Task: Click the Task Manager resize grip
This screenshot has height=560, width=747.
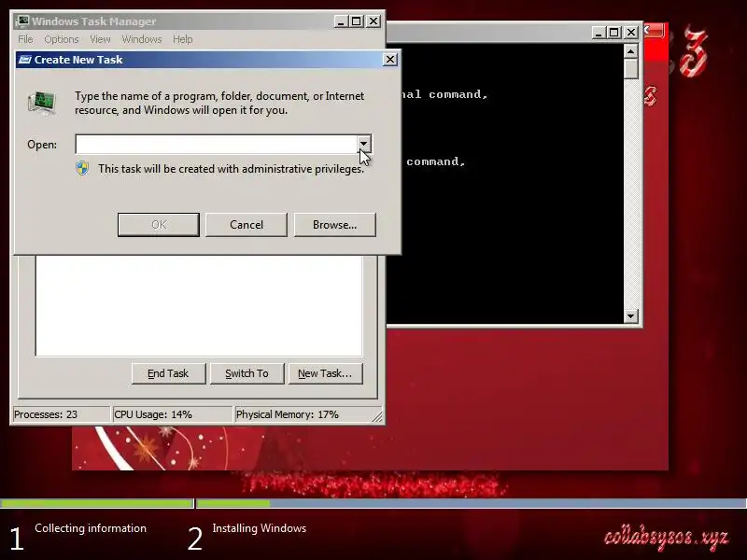Action: pos(377,416)
